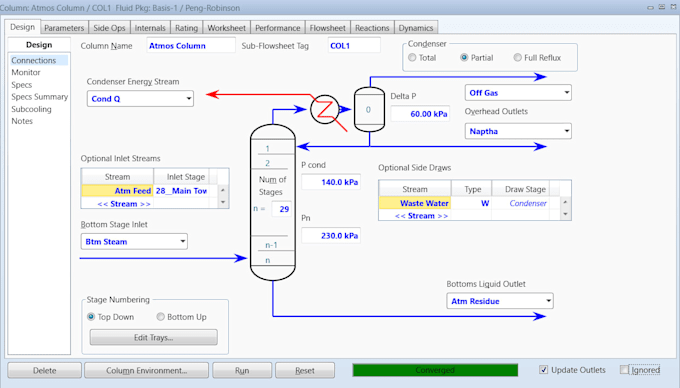Select Subcooling in the Design list
The image size is (680, 388).
click(31, 109)
